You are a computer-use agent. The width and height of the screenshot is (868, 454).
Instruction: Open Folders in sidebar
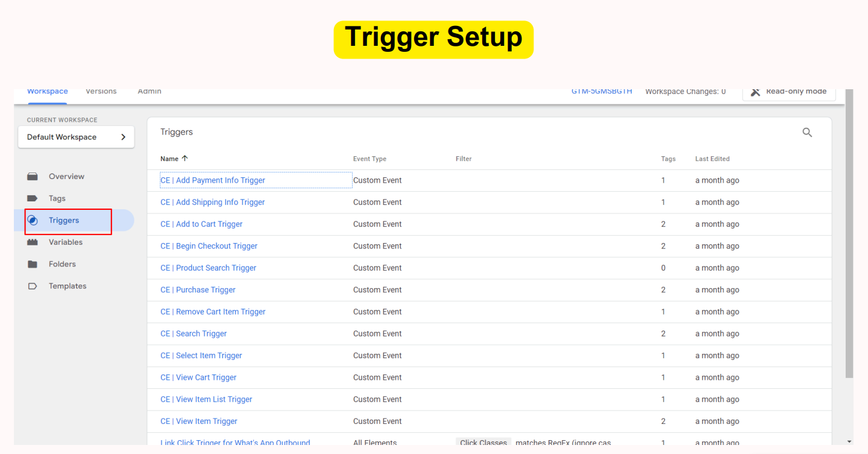tap(62, 264)
